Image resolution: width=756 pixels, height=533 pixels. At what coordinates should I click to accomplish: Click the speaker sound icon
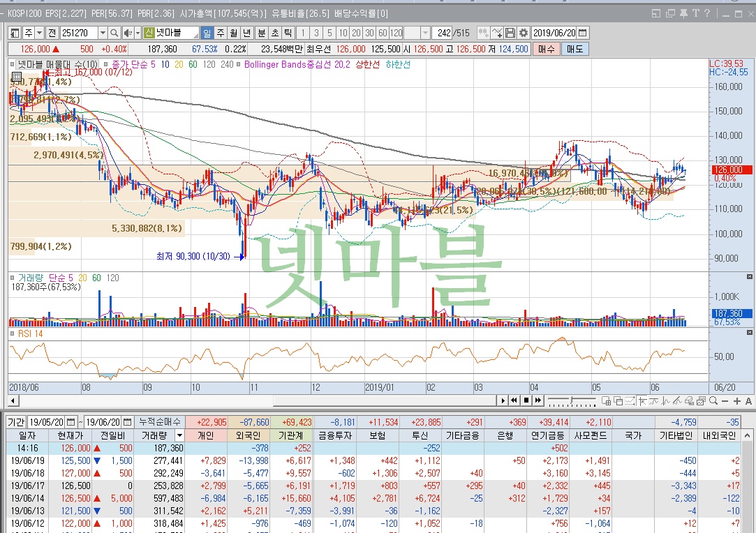point(127,33)
